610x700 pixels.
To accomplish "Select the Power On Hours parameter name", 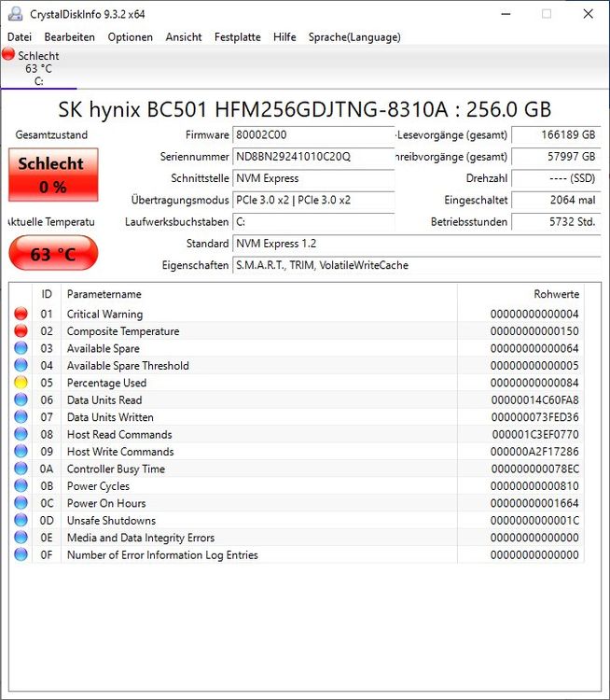I will [x=106, y=503].
